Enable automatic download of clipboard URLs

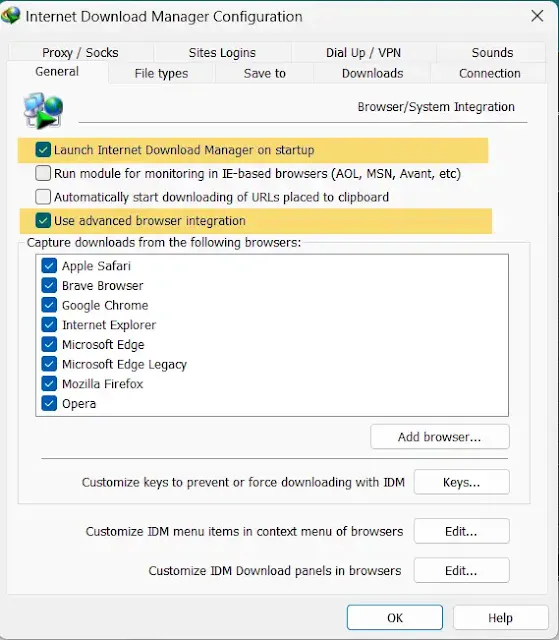[43, 197]
